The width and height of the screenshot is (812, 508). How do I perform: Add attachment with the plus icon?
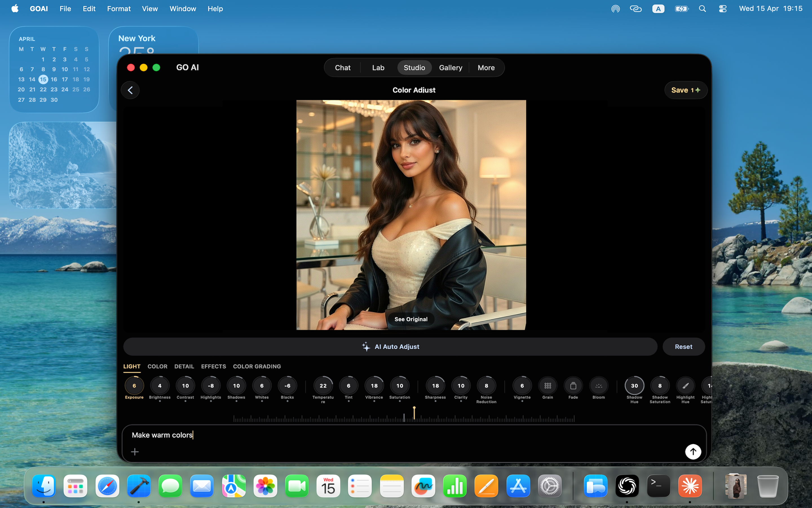[135, 452]
